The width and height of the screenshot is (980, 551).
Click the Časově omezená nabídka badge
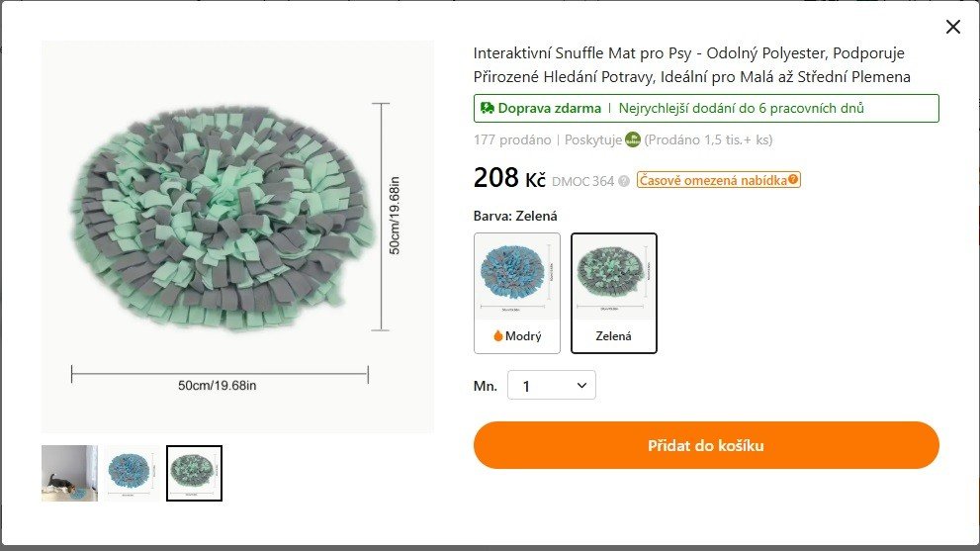pyautogui.click(x=712, y=180)
